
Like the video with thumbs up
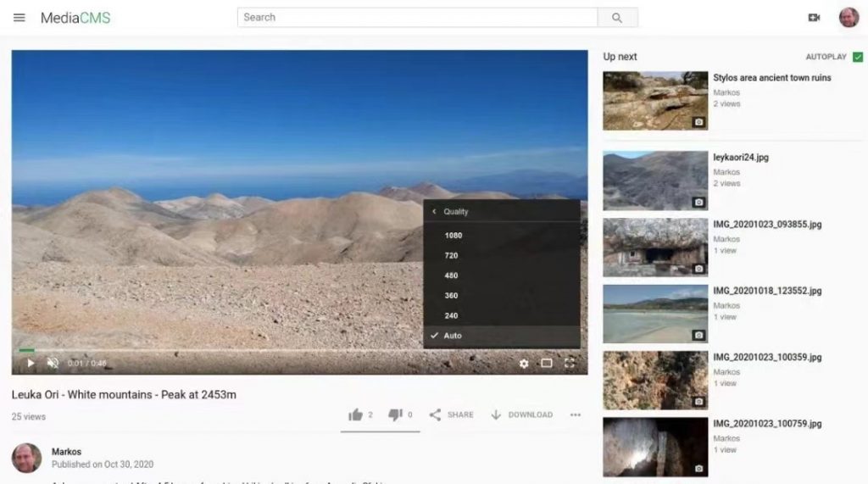pos(356,414)
